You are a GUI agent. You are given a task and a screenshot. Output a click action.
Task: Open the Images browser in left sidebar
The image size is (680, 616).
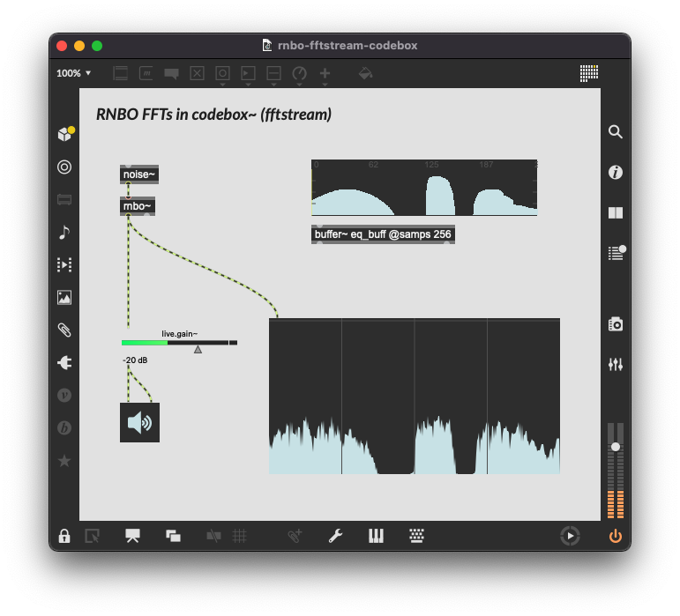tap(64, 298)
